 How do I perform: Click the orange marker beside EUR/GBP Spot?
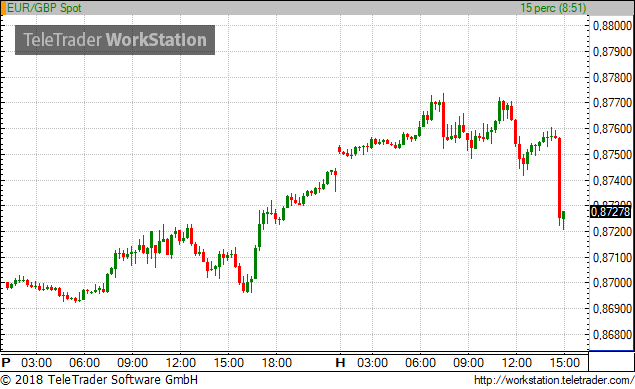point(3,8)
